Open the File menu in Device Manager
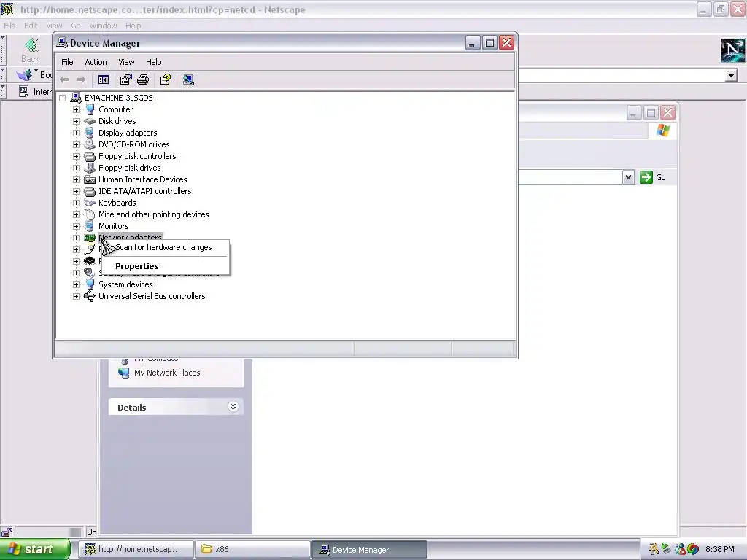747x560 pixels. [x=67, y=62]
